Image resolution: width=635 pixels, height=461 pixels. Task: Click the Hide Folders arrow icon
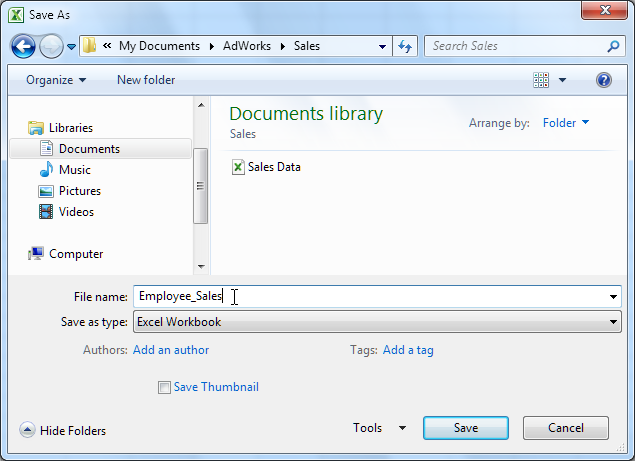coord(27,430)
